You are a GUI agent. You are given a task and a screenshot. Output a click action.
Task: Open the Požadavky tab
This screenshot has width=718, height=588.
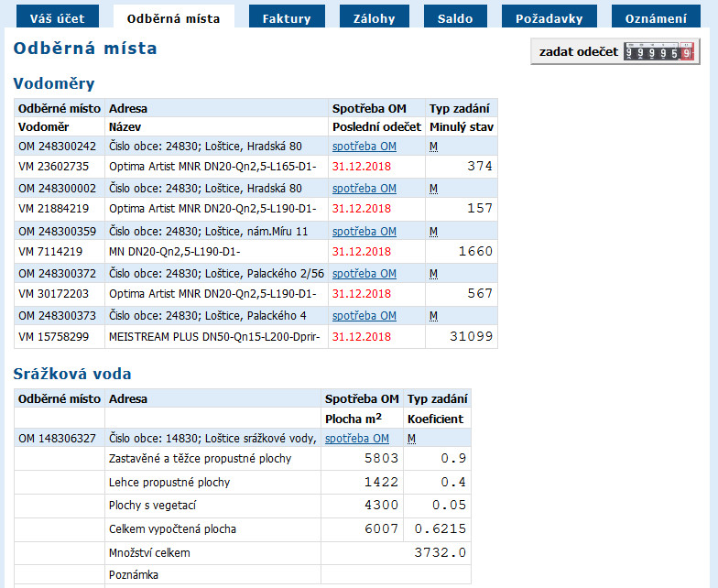tap(548, 17)
